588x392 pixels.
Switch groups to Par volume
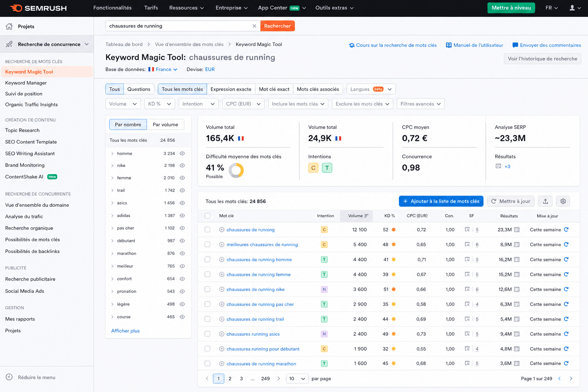165,124
